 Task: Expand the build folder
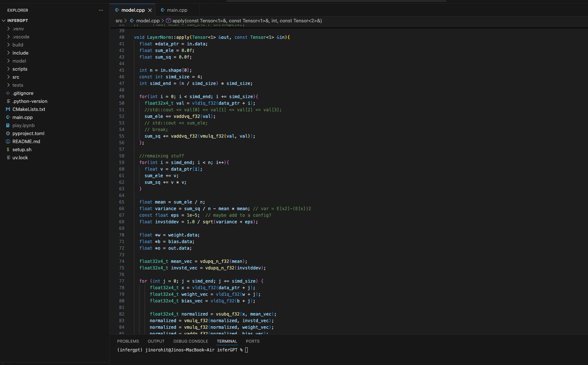point(8,45)
